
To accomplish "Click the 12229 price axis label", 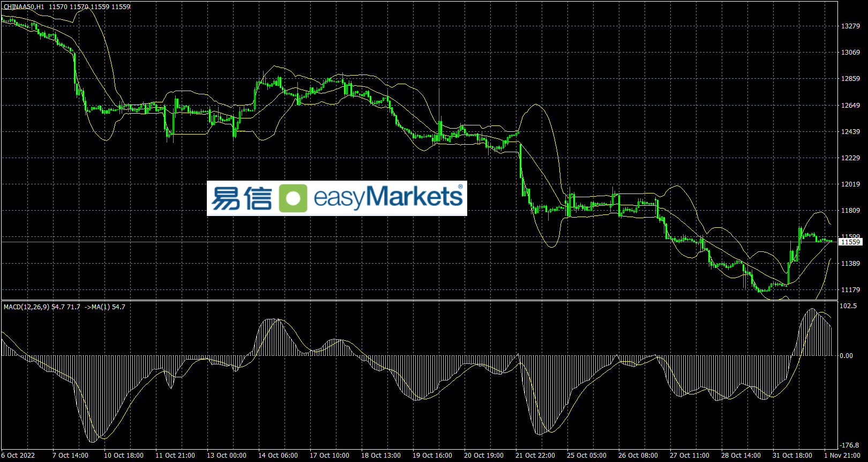I will [850, 158].
